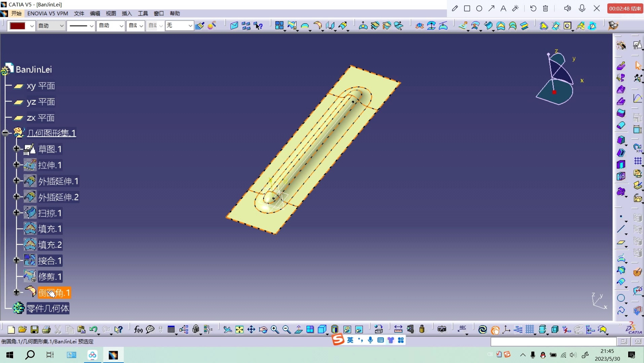This screenshot has width=644, height=363.
Task: Open the 工具 menu
Action: click(143, 13)
